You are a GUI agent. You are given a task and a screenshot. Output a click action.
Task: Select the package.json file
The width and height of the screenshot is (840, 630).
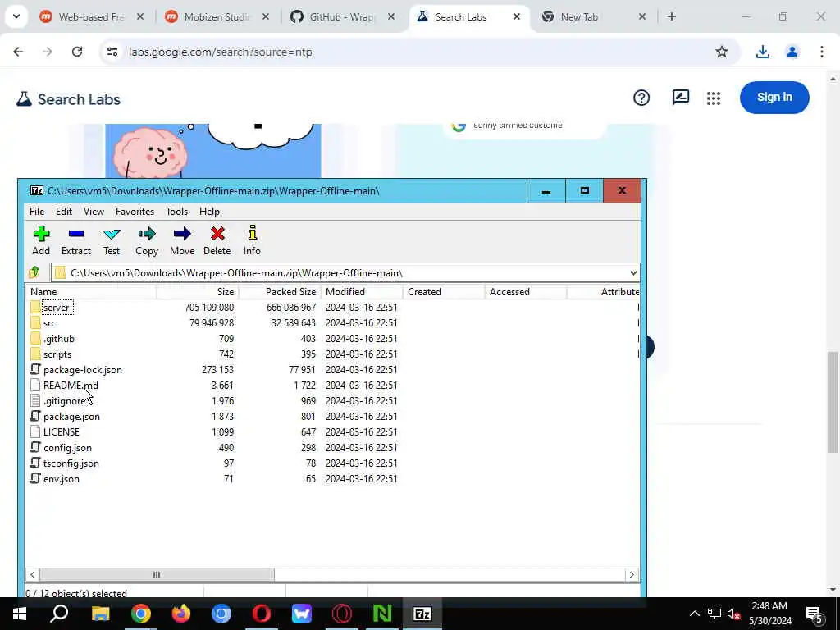pos(71,416)
